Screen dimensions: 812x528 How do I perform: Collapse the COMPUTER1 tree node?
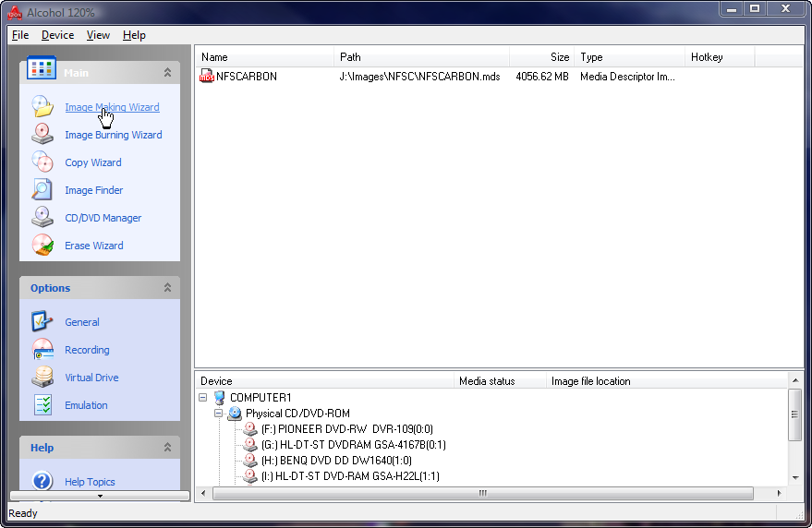click(x=203, y=398)
